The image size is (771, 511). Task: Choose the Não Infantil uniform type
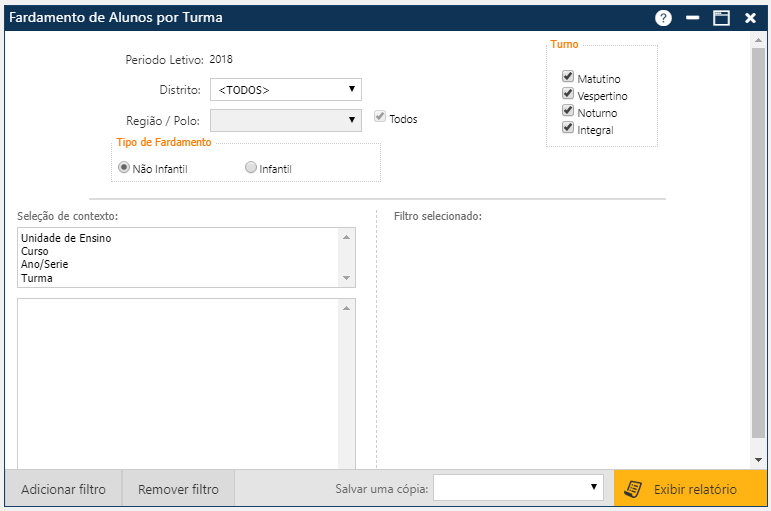124,168
